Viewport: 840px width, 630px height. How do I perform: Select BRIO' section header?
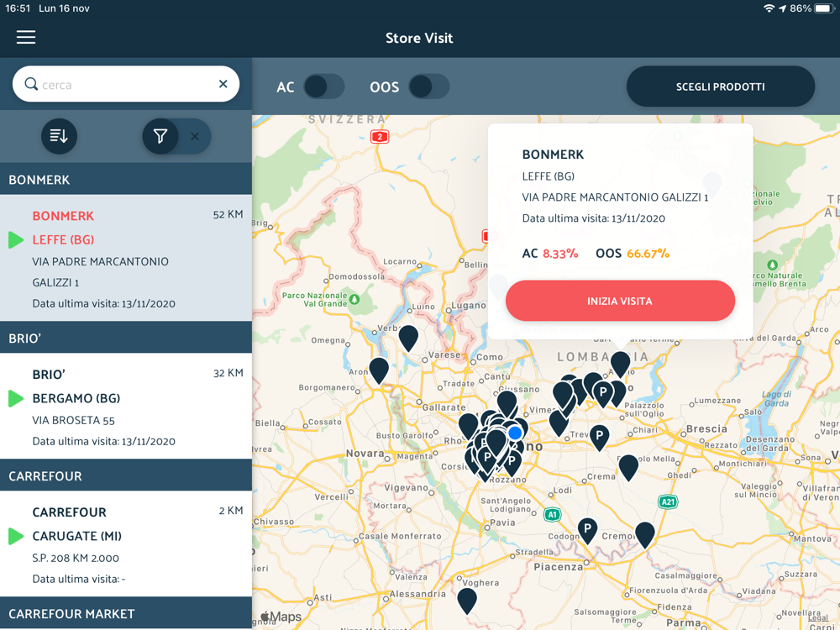pos(126,338)
